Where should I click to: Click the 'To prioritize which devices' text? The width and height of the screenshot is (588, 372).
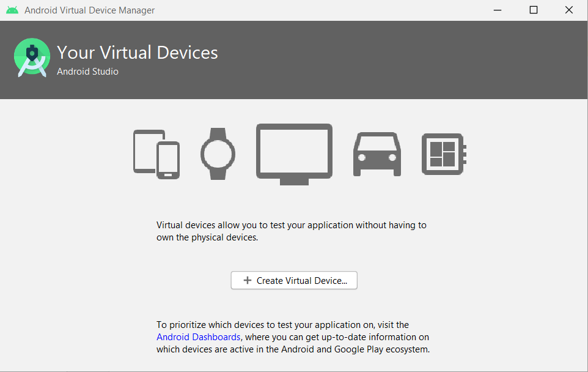click(x=293, y=337)
